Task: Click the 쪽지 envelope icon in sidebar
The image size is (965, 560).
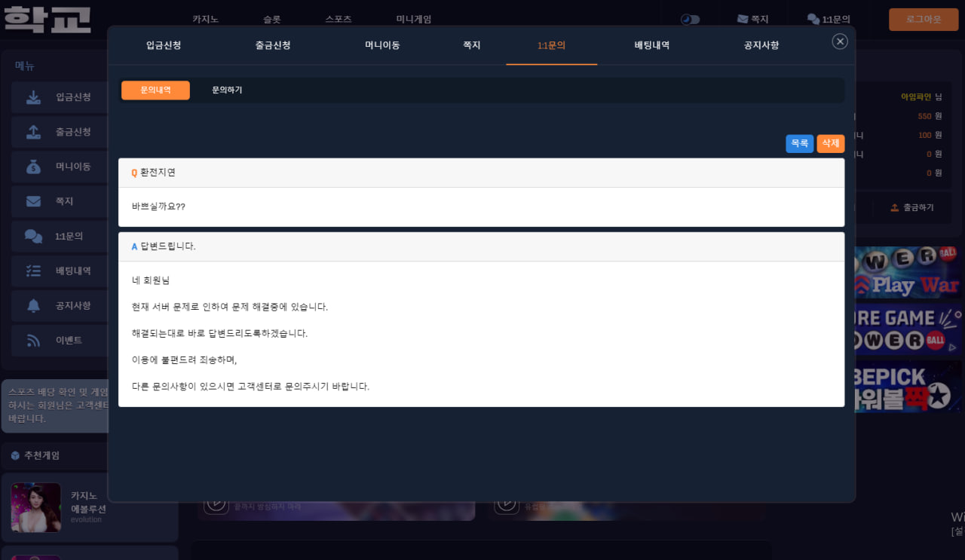Action: click(x=33, y=201)
